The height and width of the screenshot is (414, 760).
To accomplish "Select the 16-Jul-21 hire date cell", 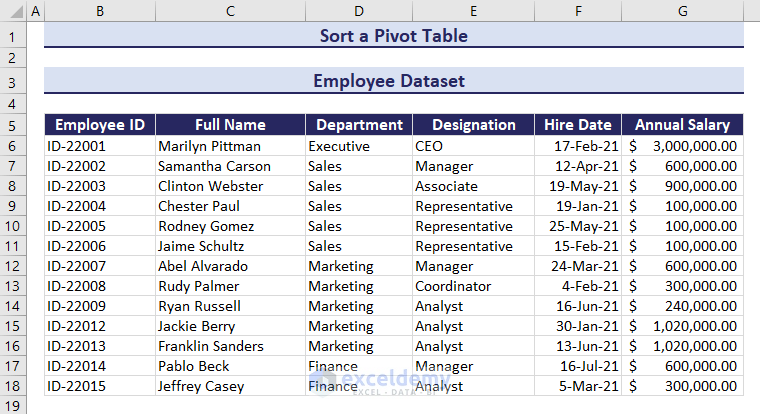I will pos(577,366).
